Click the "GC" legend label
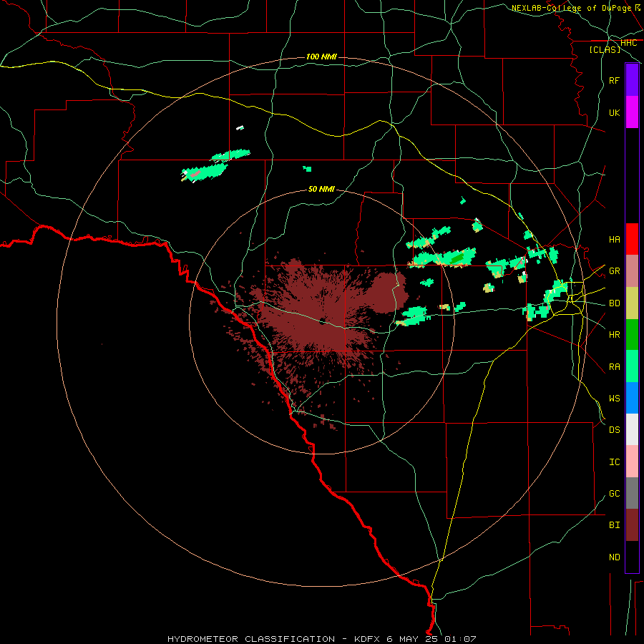 tap(614, 494)
